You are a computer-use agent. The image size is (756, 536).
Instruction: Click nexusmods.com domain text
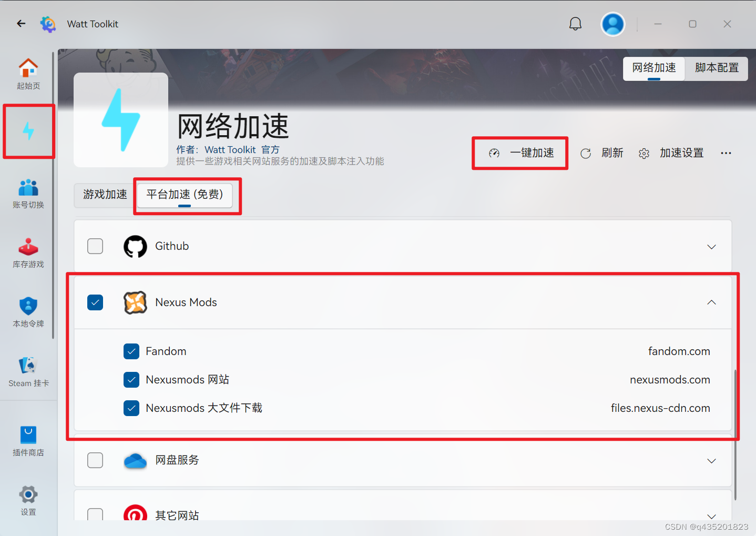[x=670, y=380]
